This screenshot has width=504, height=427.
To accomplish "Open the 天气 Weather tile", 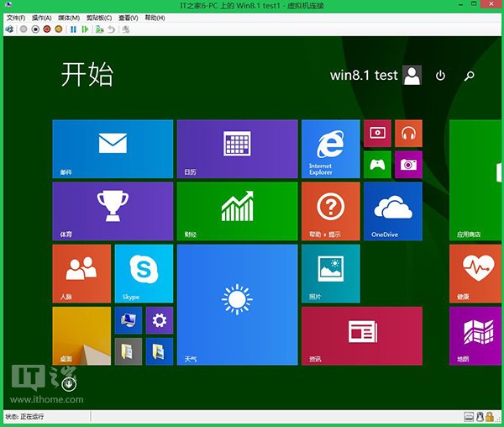I will coord(237,305).
